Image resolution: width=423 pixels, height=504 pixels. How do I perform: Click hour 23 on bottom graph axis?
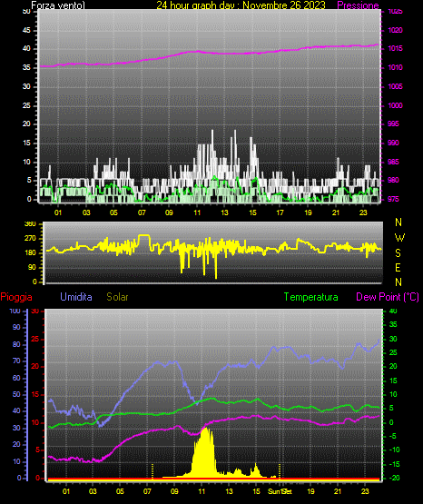pyautogui.click(x=365, y=491)
